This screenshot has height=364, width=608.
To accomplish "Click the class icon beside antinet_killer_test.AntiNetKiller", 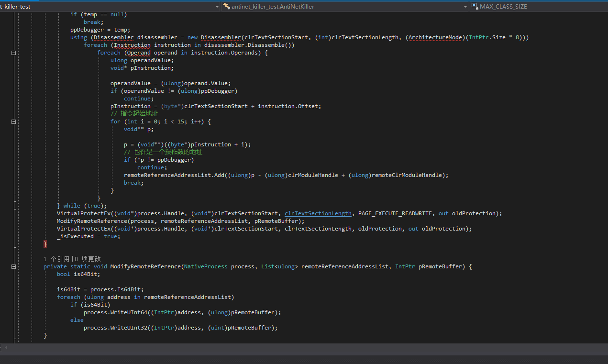I will point(227,6).
